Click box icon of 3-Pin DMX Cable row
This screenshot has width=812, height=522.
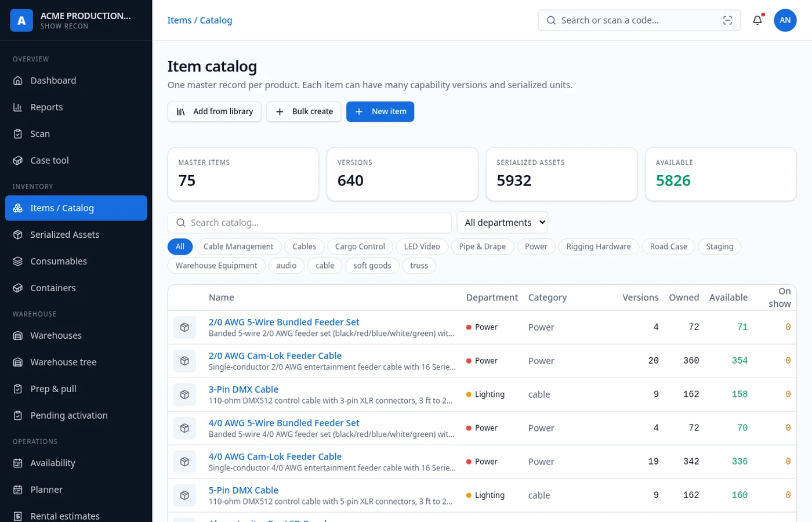point(184,394)
